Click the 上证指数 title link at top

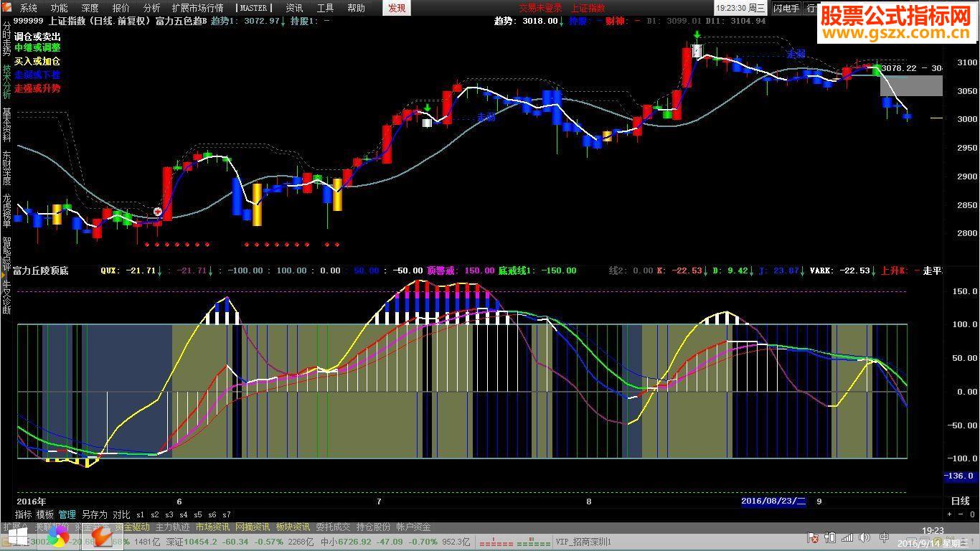coord(588,8)
